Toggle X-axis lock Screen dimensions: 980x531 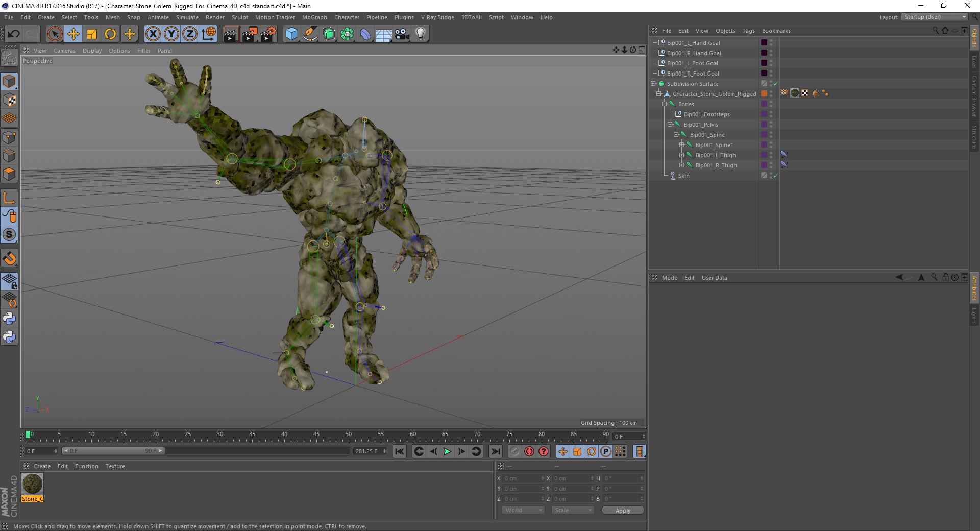(153, 34)
